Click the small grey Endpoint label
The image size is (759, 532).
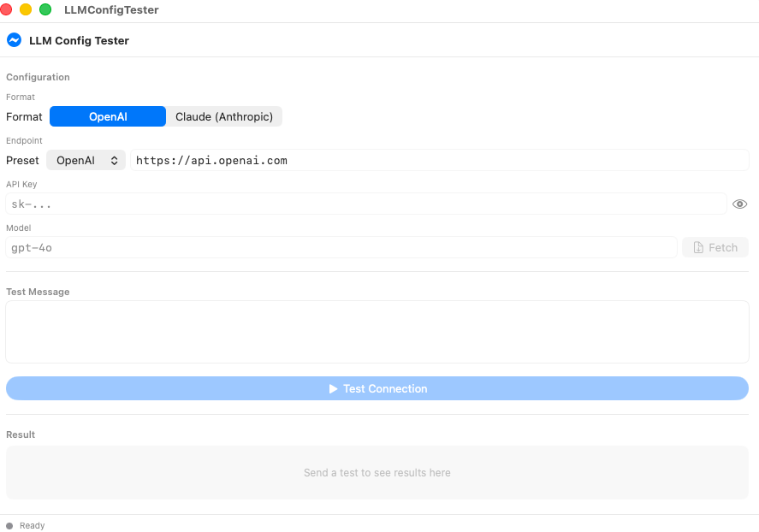24,141
